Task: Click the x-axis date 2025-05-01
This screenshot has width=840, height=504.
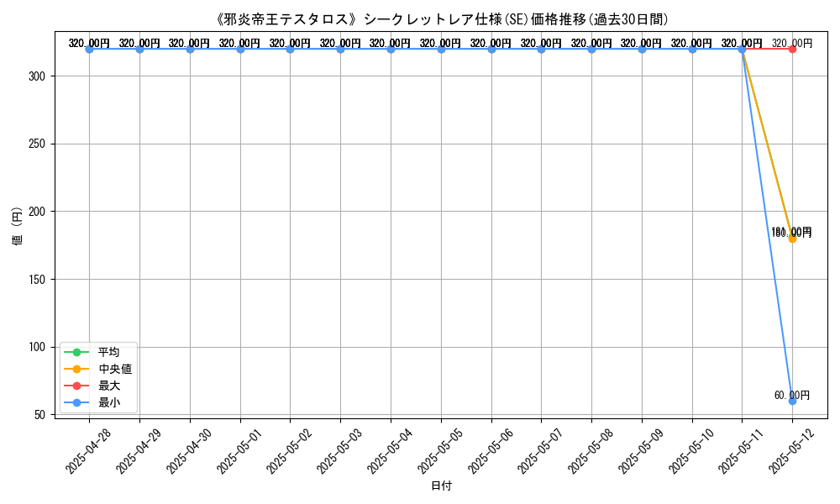Action: 239,451
